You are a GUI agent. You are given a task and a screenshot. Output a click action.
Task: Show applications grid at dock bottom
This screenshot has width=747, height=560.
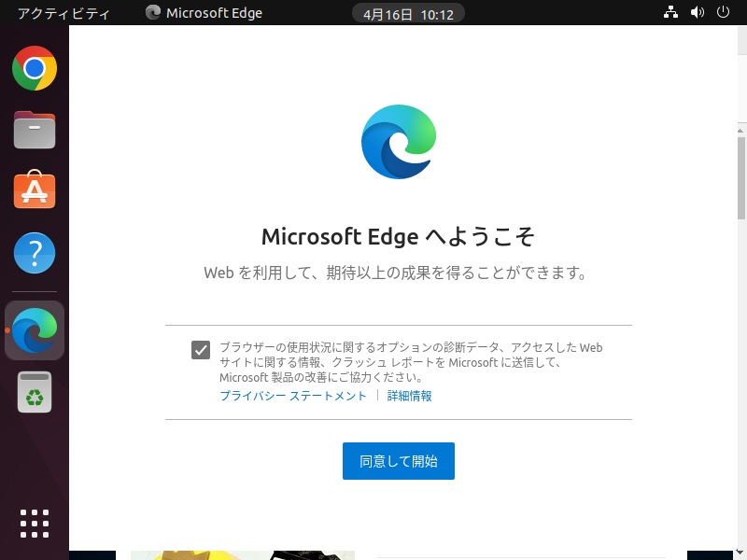point(35,524)
